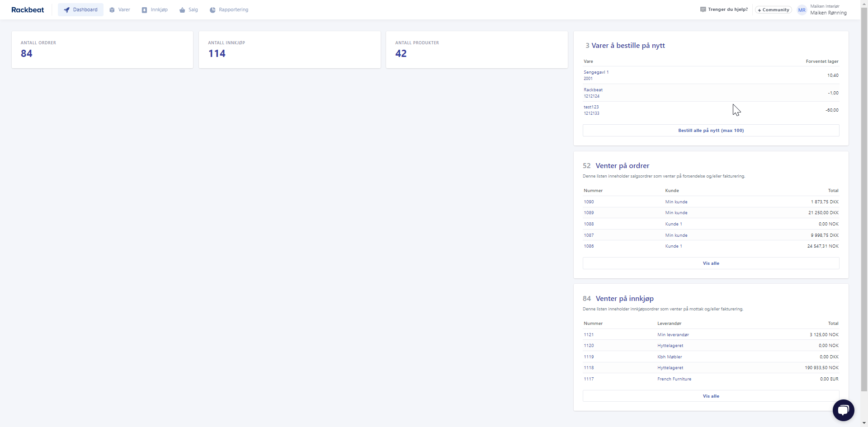Click the MR user avatar
The image size is (868, 427).
click(802, 10)
